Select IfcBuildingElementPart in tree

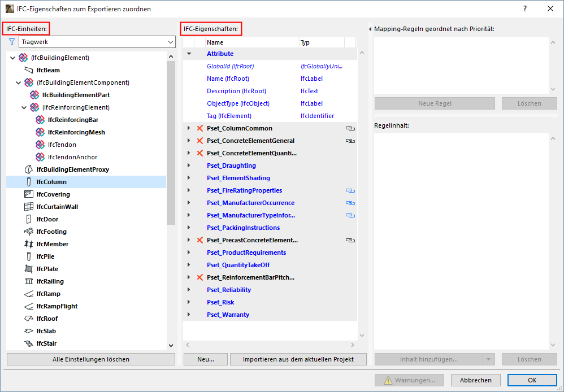click(x=76, y=95)
